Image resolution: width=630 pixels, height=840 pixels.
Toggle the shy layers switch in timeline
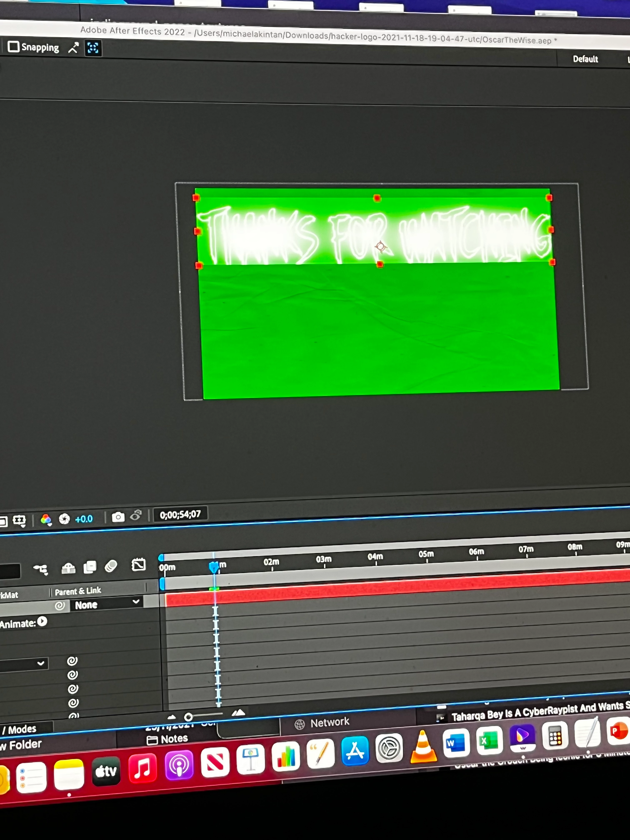point(68,568)
